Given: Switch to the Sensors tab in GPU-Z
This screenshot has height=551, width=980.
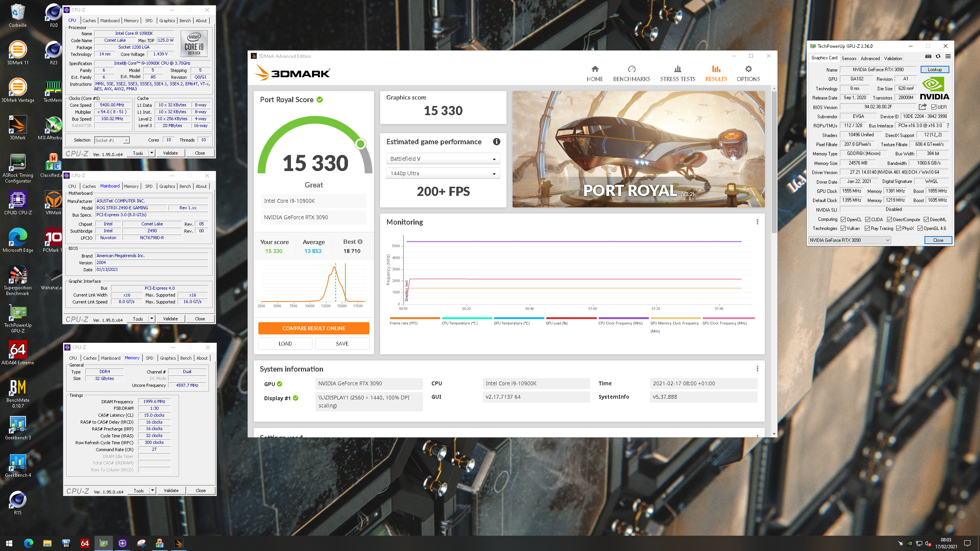Looking at the screenshot, I should click(x=849, y=58).
